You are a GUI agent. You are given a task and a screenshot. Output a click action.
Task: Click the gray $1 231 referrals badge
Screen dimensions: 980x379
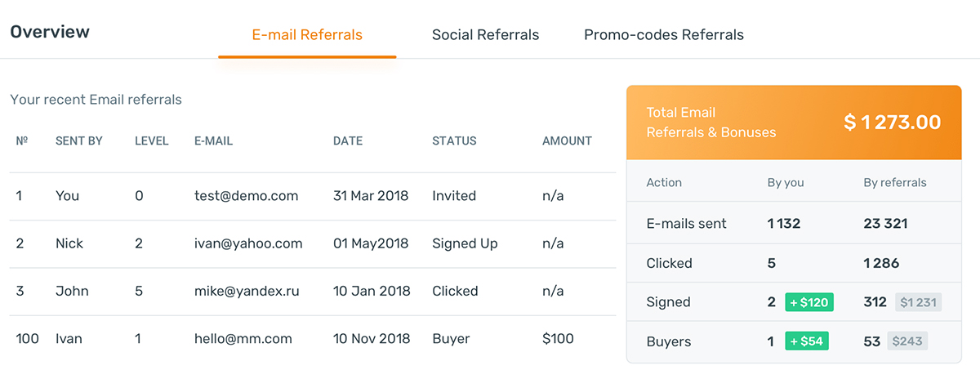[919, 302]
